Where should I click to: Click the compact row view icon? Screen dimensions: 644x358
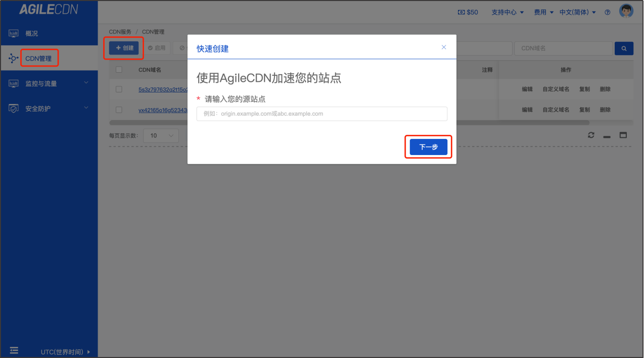[607, 135]
